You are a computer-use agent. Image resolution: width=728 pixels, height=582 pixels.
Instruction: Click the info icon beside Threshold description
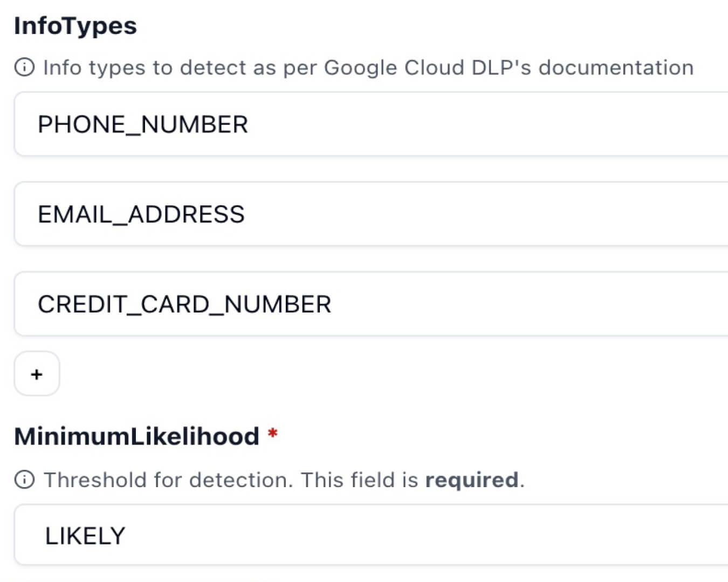pos(24,480)
